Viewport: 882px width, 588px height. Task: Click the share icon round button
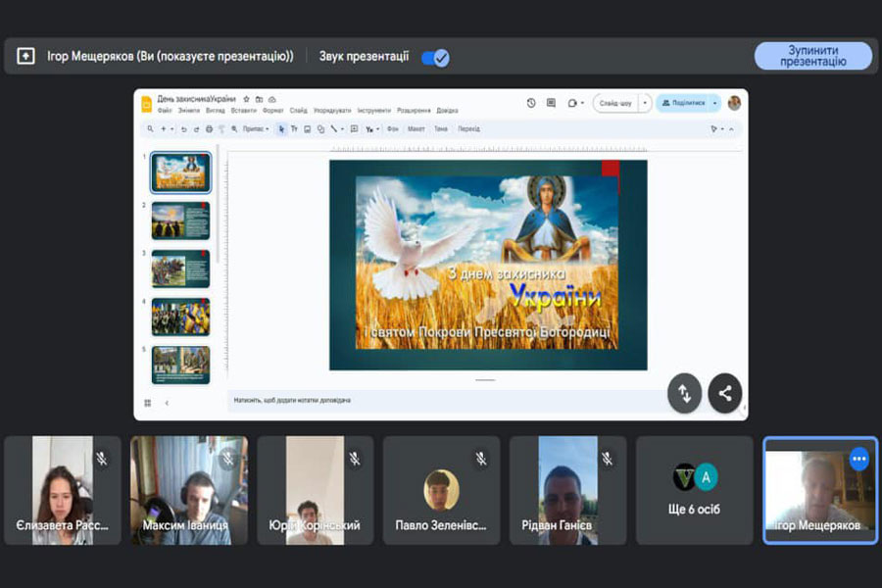pos(724,393)
